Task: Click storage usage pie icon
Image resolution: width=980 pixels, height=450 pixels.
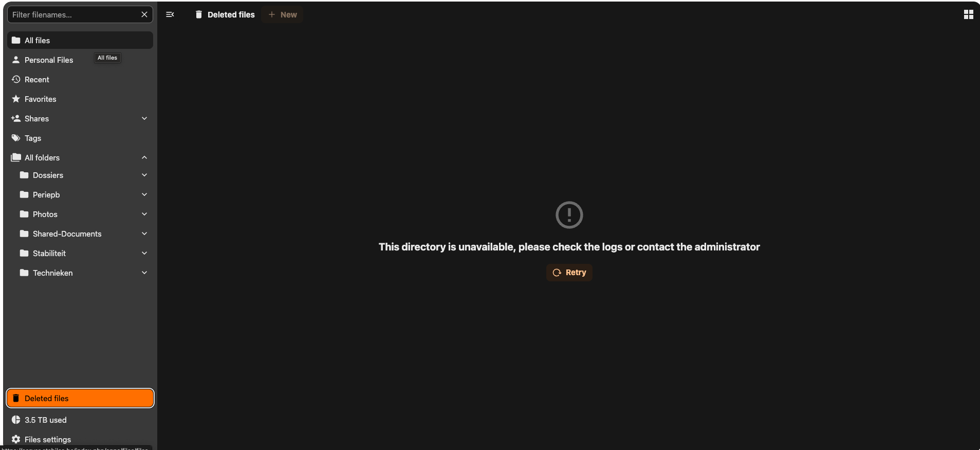Action: [16, 420]
